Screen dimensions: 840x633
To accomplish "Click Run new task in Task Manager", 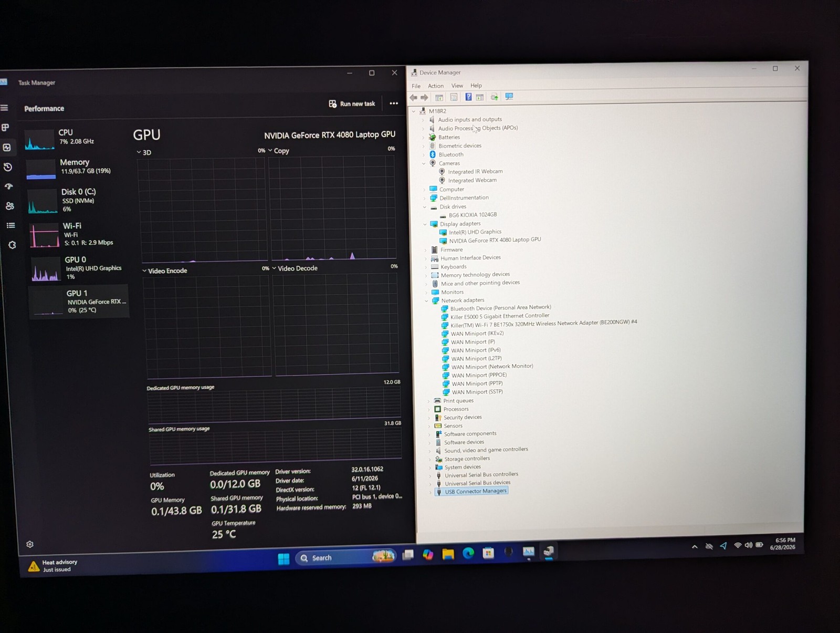I will tap(352, 104).
